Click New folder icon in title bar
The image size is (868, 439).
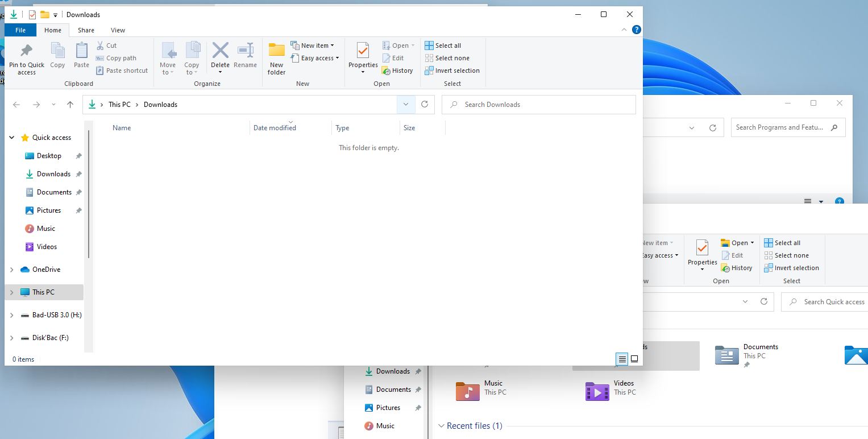44,15
